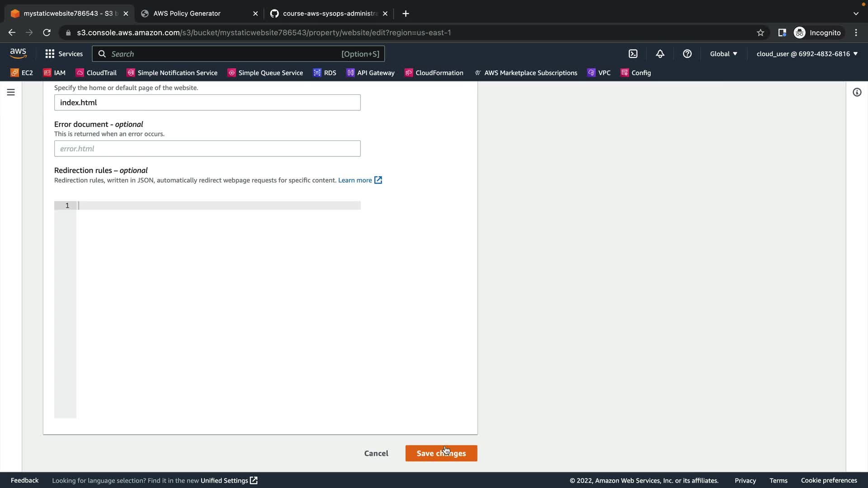Screen dimensions: 868x488
Task: Open the Services grid menu
Action: (x=64, y=54)
